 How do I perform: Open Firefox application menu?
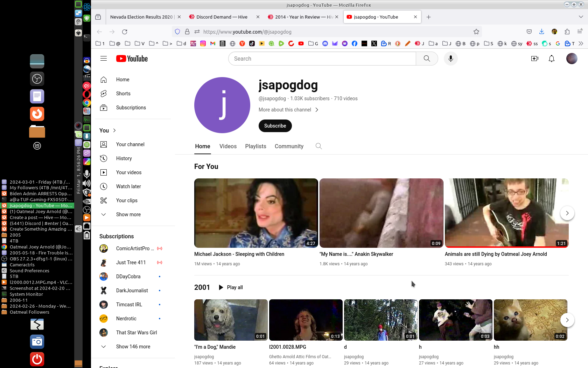coord(580,32)
